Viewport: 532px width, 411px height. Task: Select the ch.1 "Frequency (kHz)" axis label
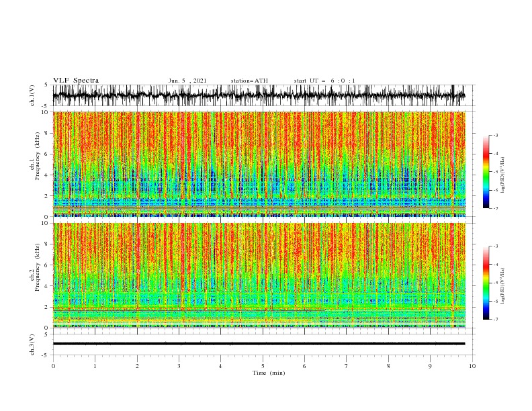[x=37, y=155]
